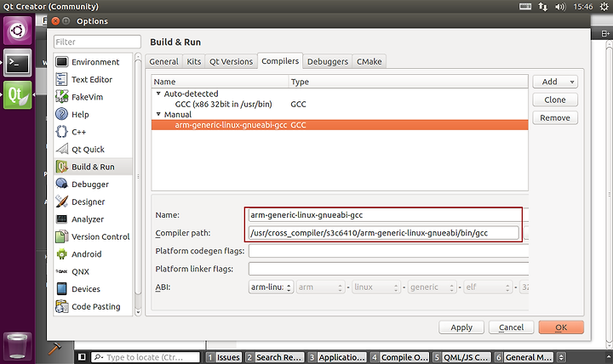Click the Platform linker flags field
This screenshot has height=364, width=613.
click(388, 269)
